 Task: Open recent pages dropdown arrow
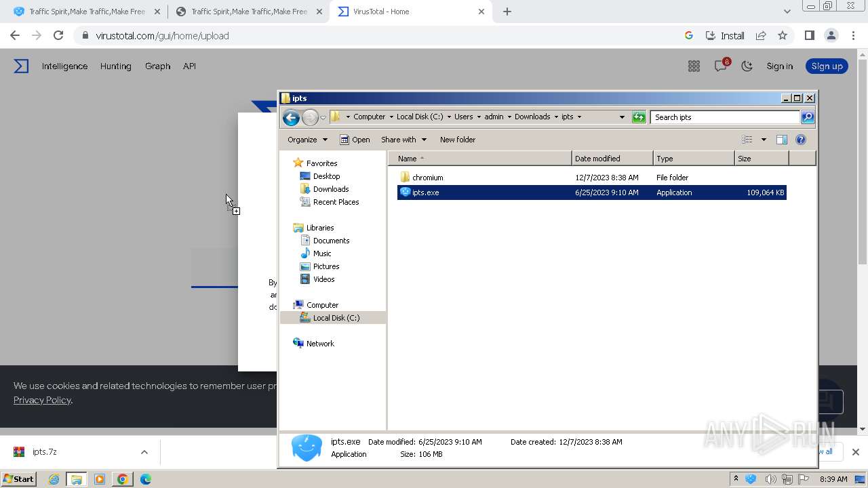point(323,118)
